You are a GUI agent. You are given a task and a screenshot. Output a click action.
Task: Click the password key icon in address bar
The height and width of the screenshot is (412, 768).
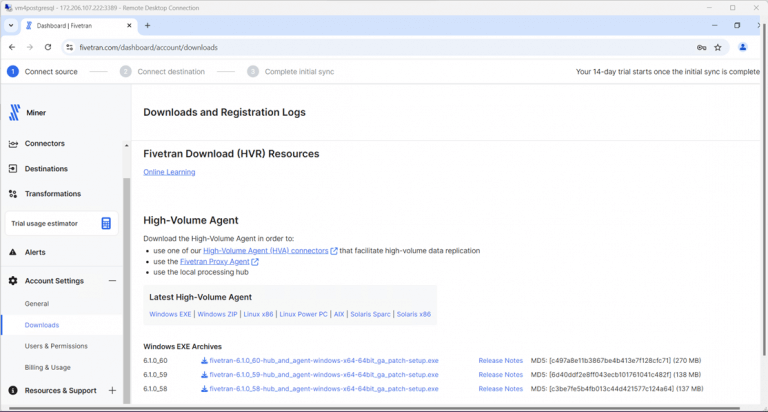[x=701, y=47]
